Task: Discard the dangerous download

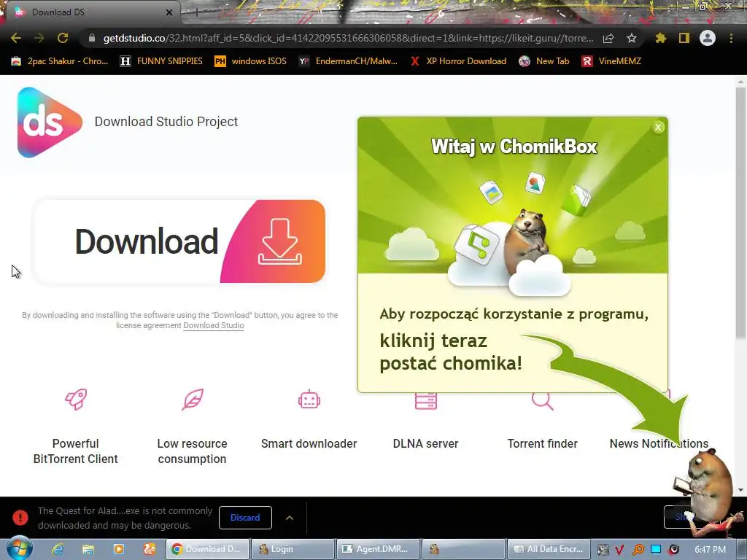Action: pos(245,518)
